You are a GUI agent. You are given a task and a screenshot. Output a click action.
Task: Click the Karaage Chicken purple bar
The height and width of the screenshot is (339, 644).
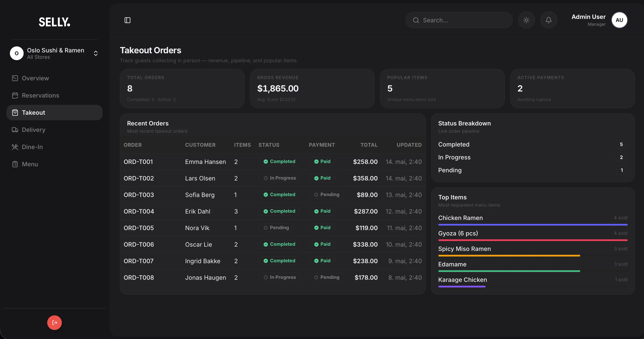(x=462, y=287)
